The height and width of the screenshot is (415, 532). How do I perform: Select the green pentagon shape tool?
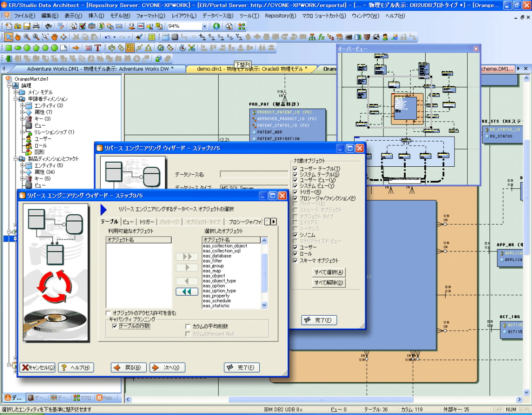pyautogui.click(x=36, y=48)
